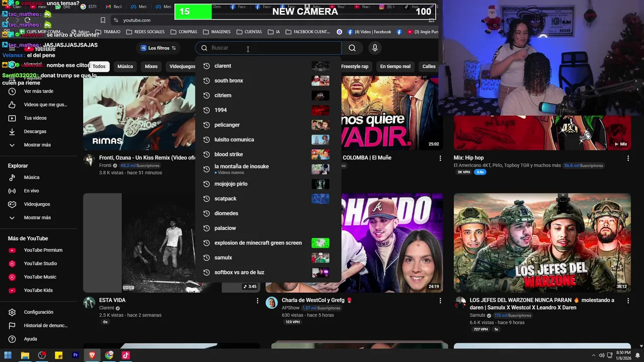Open the 'IMAGENES' bookmarks folder

[x=217, y=32]
